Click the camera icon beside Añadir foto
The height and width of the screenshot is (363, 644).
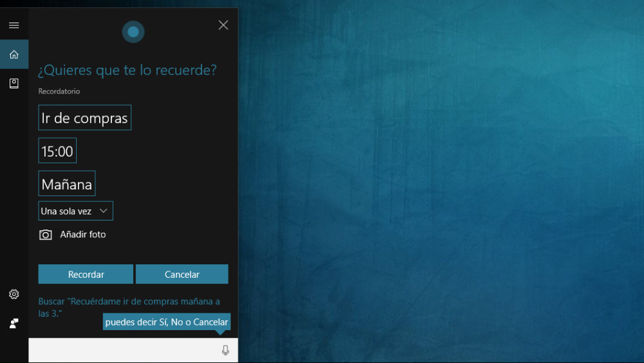46,235
